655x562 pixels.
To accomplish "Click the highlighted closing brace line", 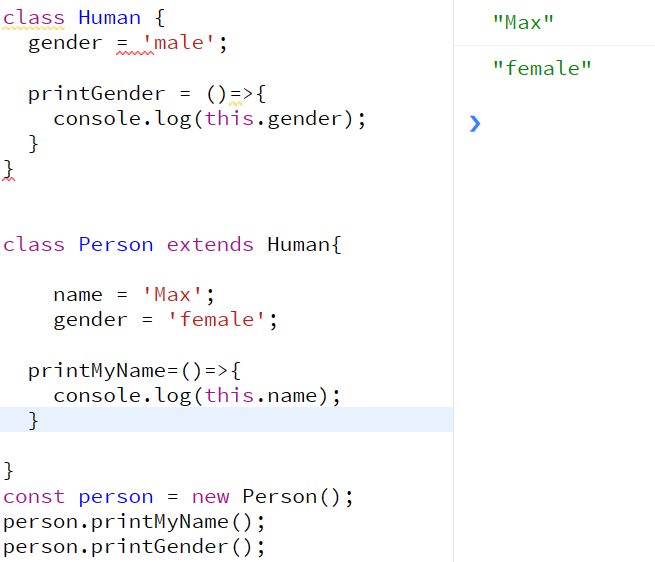I will 226,420.
